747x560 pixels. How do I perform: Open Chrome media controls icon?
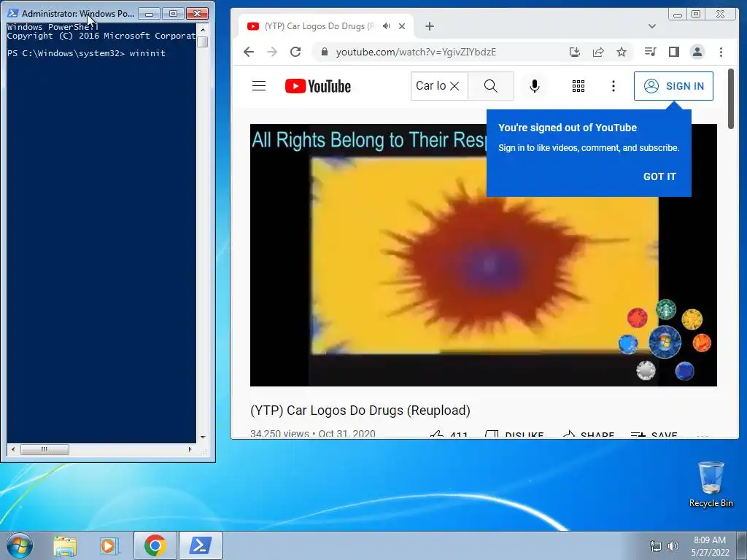pos(650,52)
